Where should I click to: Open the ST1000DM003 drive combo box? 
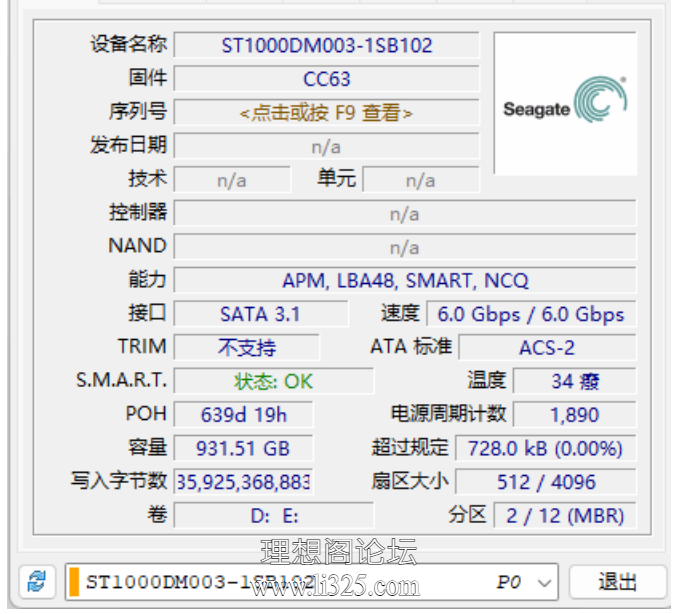[x=300, y=581]
